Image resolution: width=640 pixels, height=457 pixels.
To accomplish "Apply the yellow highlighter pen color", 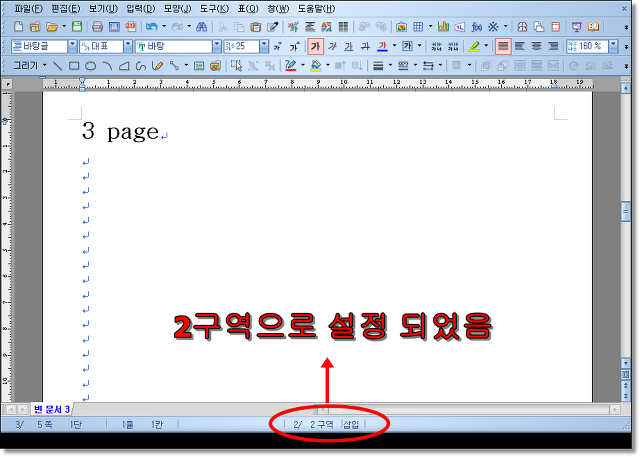I will 473,47.
